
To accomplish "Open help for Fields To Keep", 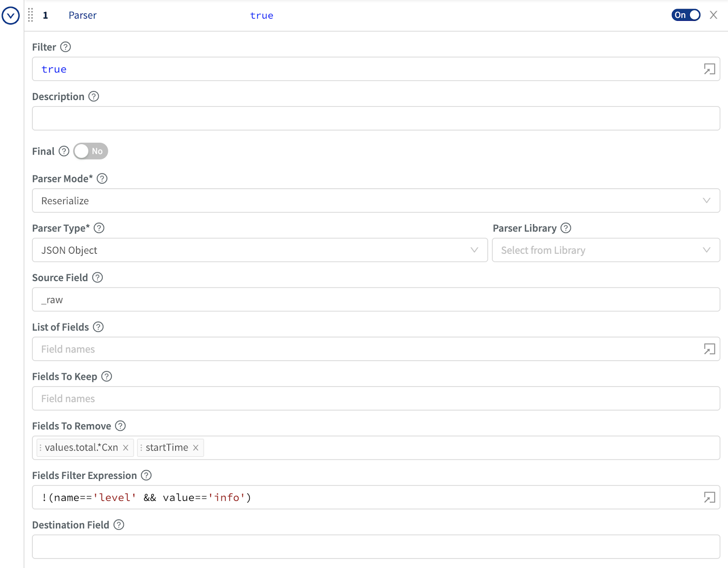I will click(106, 377).
